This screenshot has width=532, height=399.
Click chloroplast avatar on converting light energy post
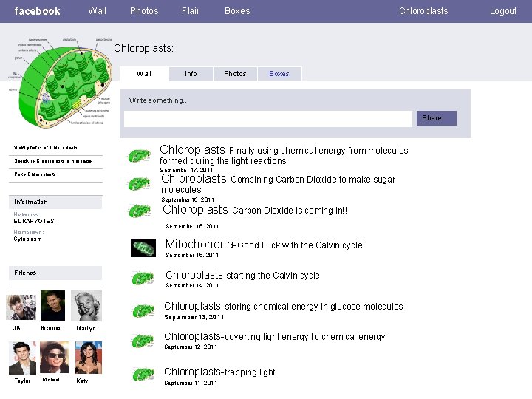(143, 341)
